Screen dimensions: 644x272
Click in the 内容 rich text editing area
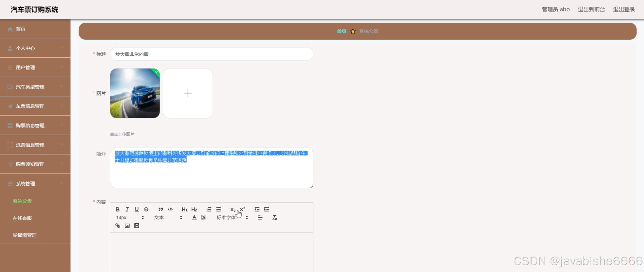(211, 252)
